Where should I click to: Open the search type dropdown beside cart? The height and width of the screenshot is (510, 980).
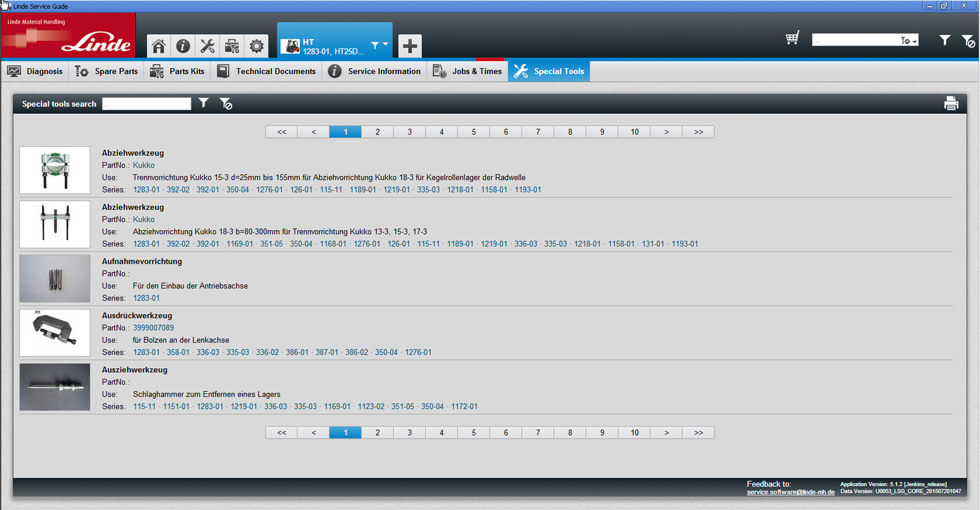point(908,40)
